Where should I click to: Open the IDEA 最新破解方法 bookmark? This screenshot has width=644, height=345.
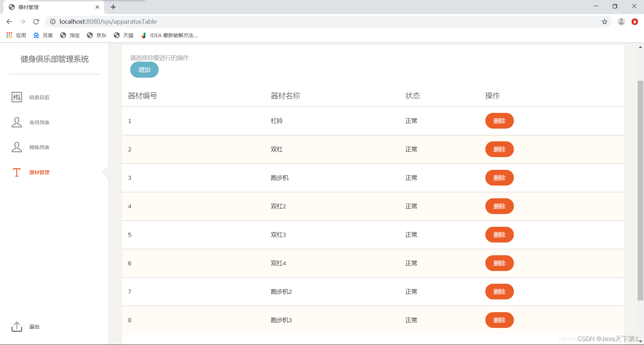tap(169, 35)
